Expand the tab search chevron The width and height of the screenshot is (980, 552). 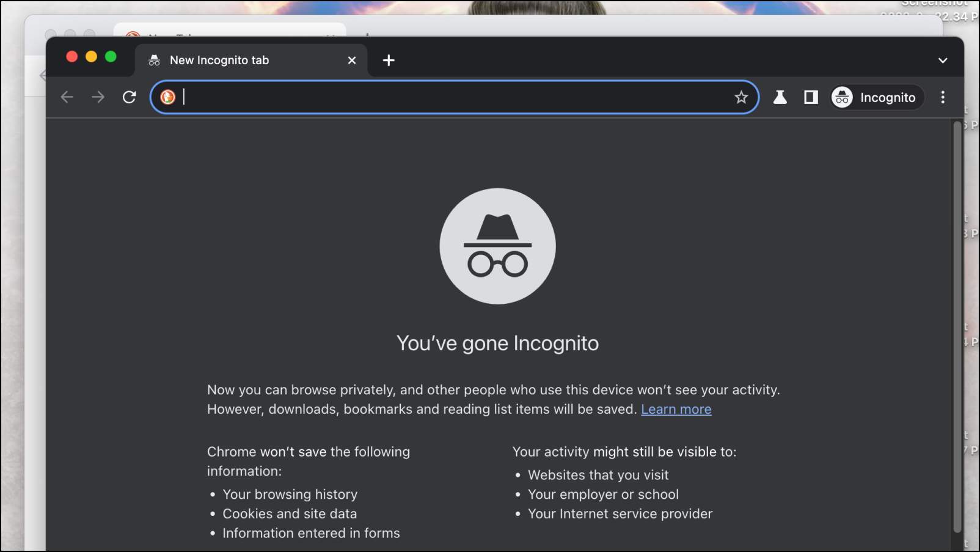click(x=943, y=61)
